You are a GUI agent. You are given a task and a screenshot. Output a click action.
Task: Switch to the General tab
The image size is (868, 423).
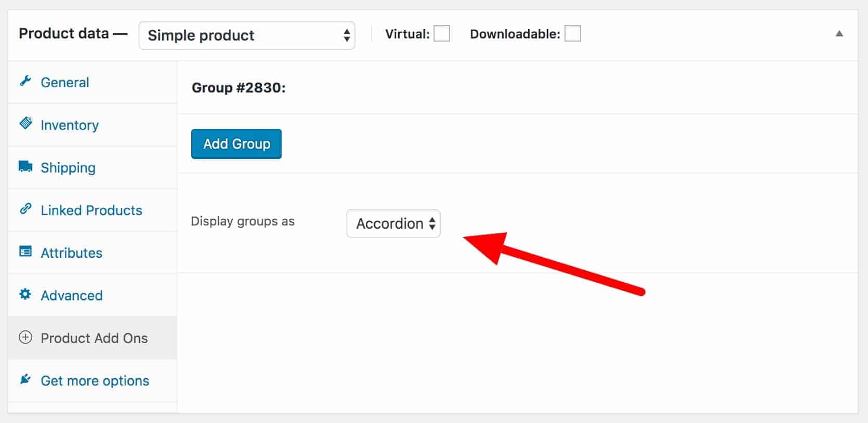[x=93, y=82]
